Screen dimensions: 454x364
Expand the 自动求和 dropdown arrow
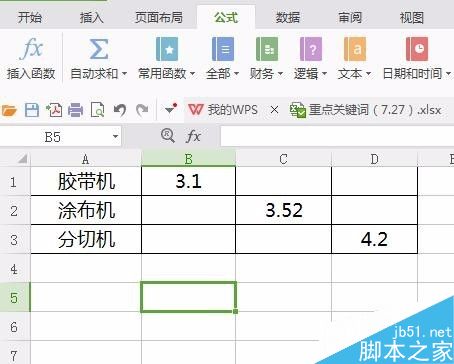(x=124, y=74)
